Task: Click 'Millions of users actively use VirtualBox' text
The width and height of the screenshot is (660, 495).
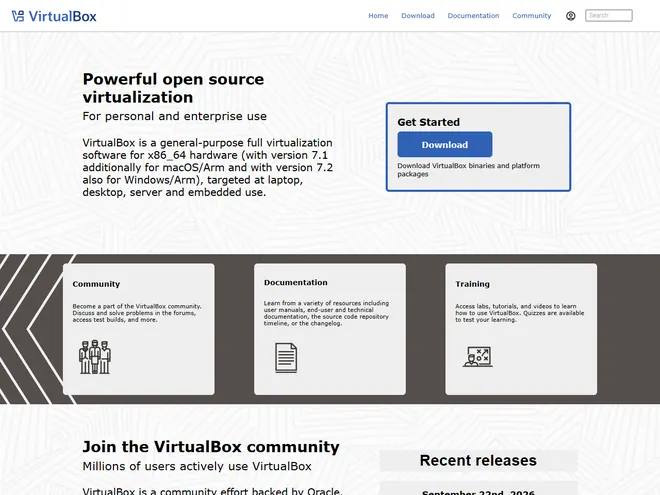Action: [x=197, y=466]
